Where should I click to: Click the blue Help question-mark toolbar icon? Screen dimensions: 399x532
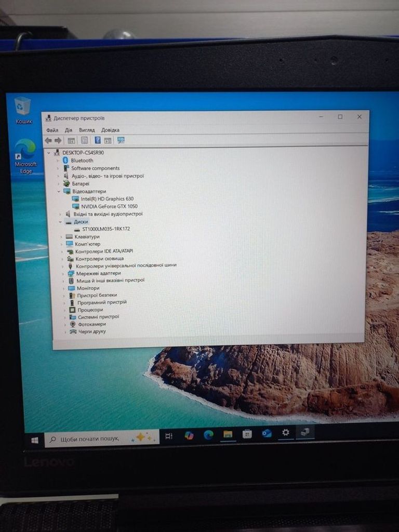click(97, 140)
